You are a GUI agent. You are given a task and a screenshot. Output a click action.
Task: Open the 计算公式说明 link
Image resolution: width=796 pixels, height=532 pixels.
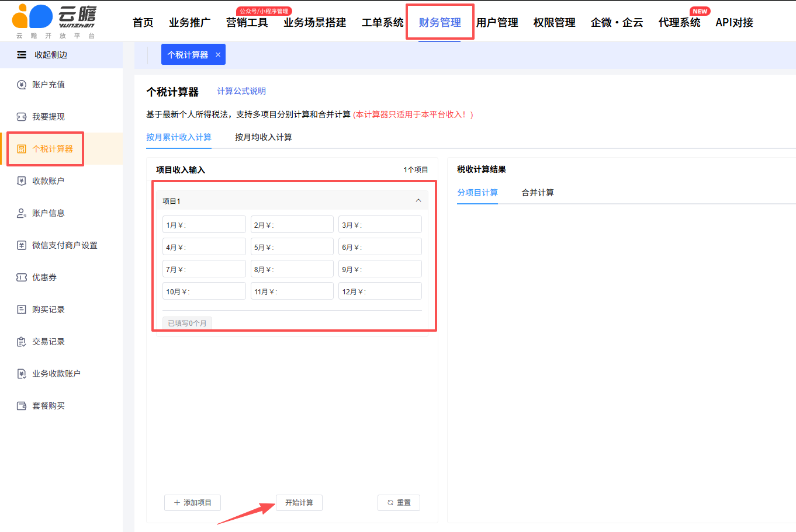[x=241, y=91]
